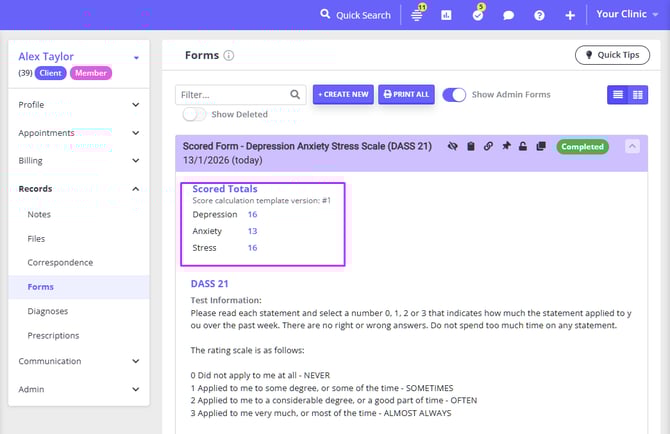Open the chat messages icon in the top bar
The image size is (670, 434).
508,15
